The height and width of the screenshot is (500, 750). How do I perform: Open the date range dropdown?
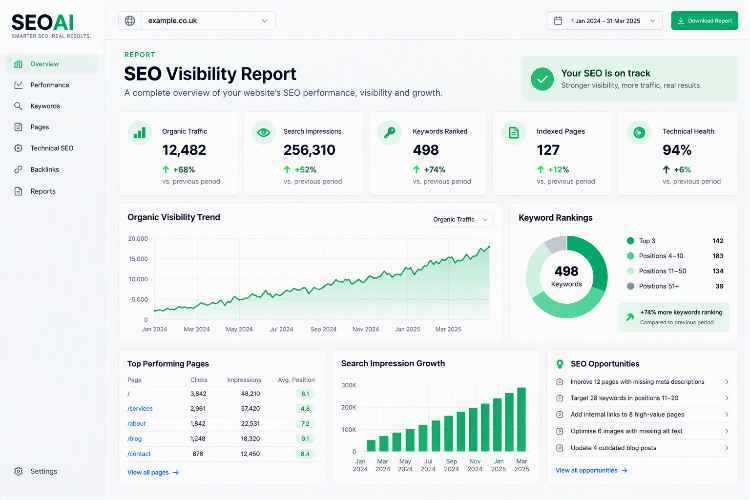[x=605, y=21]
